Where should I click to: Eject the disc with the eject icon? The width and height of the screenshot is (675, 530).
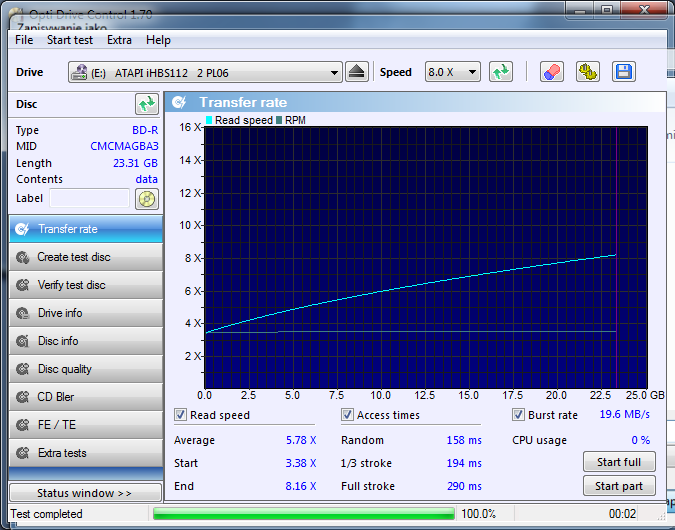pyautogui.click(x=356, y=72)
